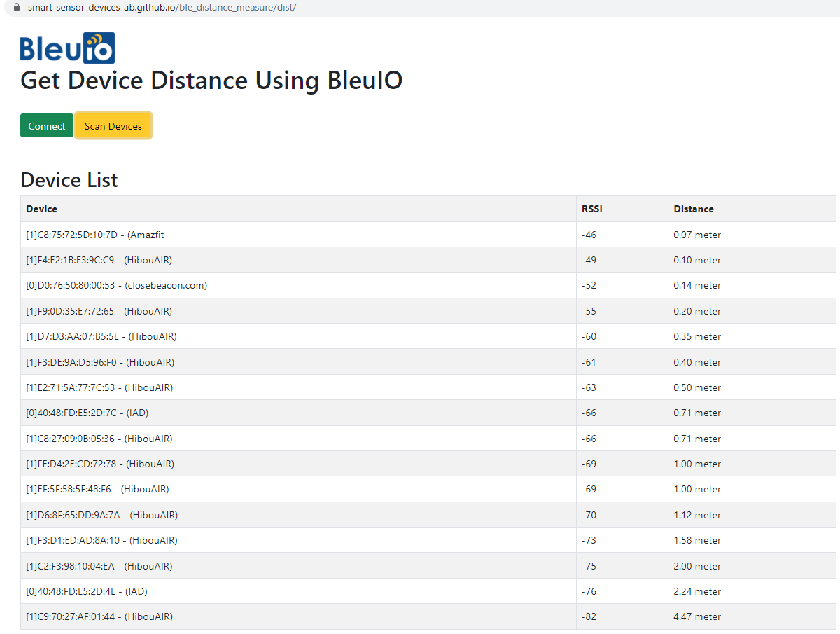Click the Get Device Distance heading
This screenshot has height=634, width=840.
point(211,81)
